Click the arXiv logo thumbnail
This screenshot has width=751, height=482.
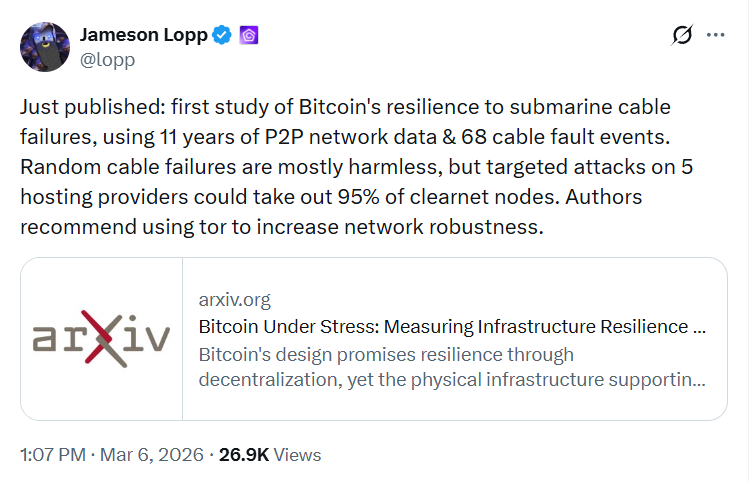coord(101,339)
